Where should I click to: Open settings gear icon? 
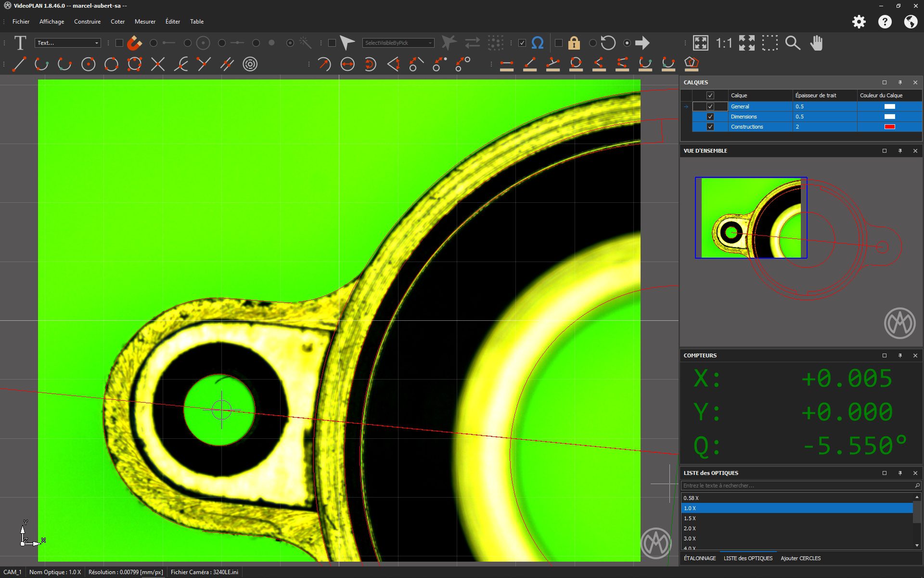pos(859,22)
